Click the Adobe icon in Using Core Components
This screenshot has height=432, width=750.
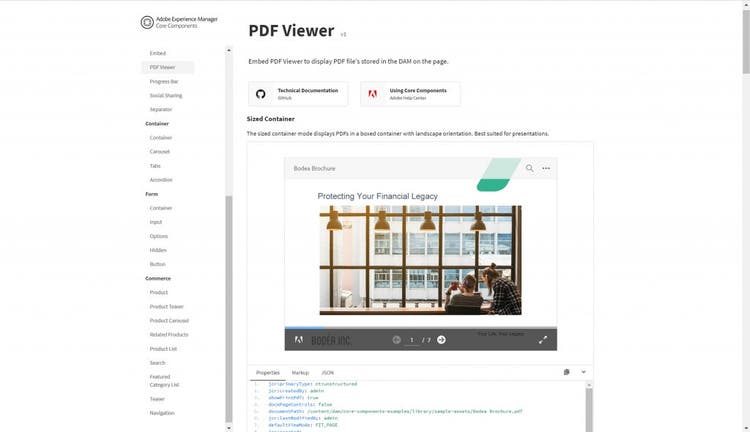click(x=372, y=94)
